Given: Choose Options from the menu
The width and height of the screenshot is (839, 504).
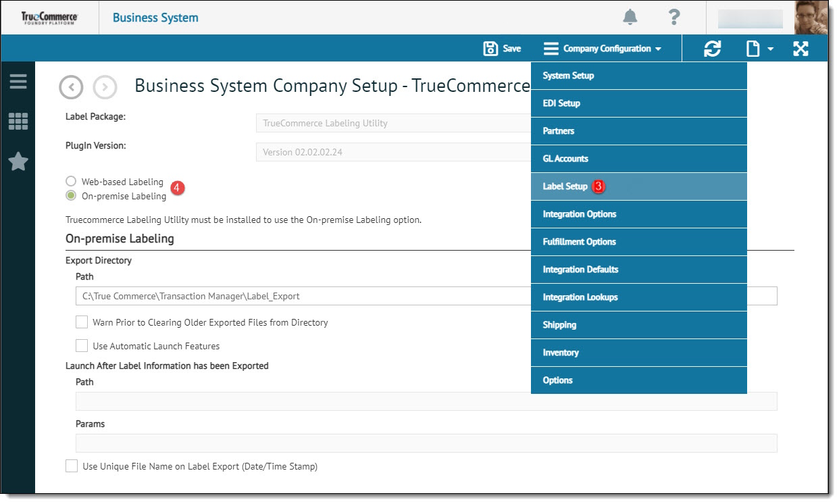Looking at the screenshot, I should [639, 380].
